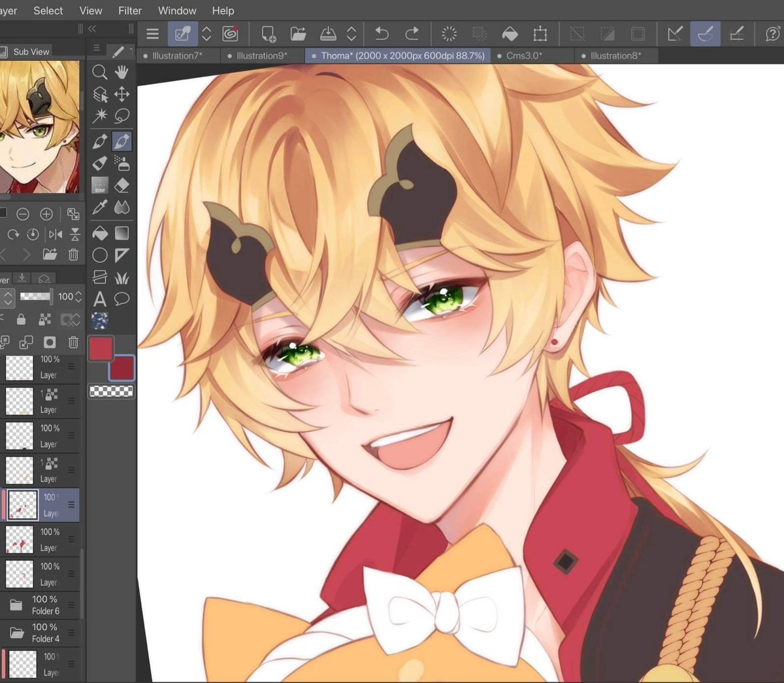Select the Frame border tool
Screen dimensions: 784x683
pyautogui.click(x=99, y=277)
